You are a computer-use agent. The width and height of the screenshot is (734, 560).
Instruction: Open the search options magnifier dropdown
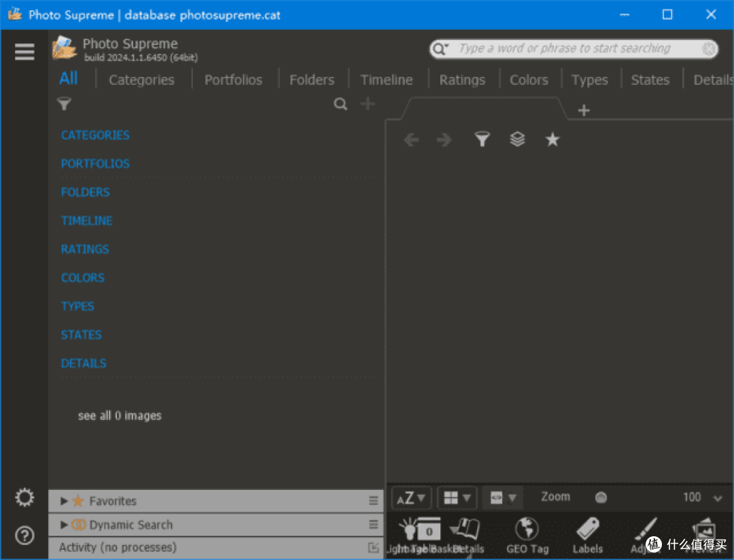coord(440,49)
